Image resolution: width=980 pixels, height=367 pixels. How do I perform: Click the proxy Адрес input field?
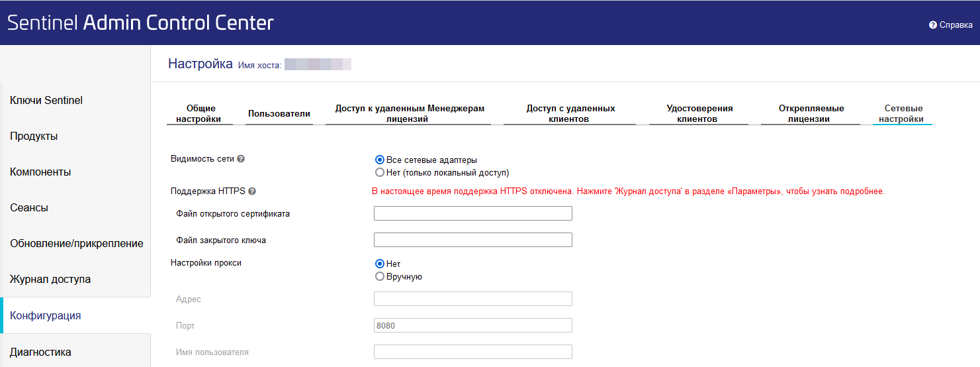473,299
